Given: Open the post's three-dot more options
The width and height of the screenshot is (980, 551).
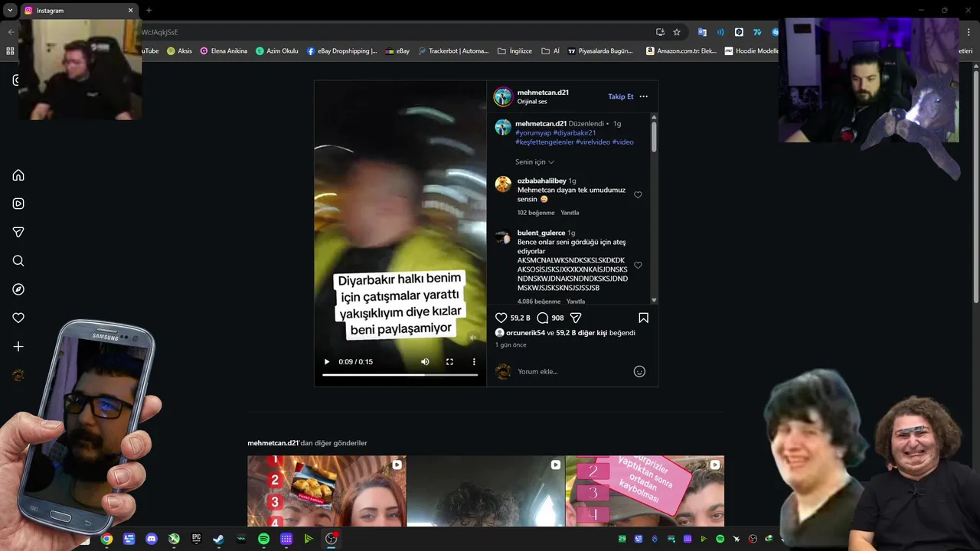Looking at the screenshot, I should pos(643,96).
